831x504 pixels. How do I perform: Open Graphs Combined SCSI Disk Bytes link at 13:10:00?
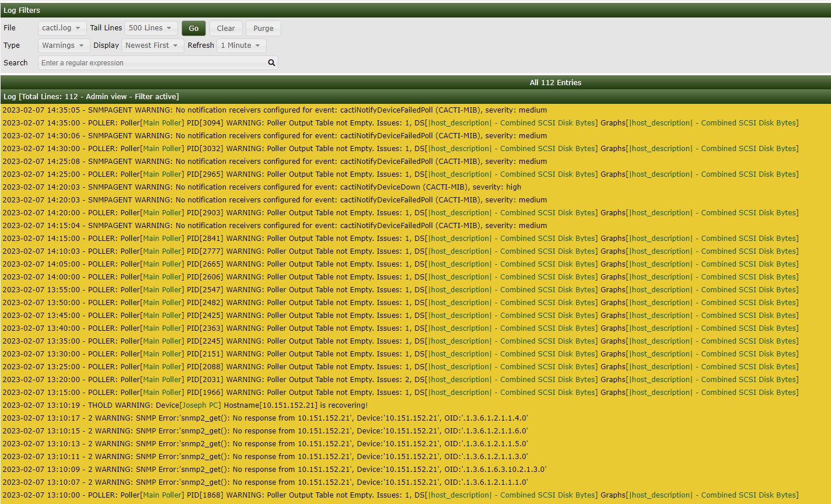(x=713, y=495)
